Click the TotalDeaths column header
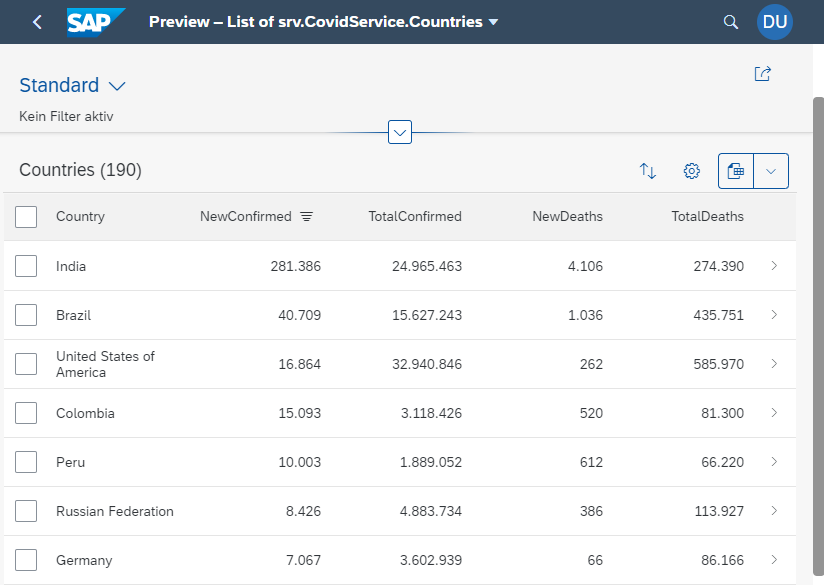Screen dimensions: 824x585 707,217
